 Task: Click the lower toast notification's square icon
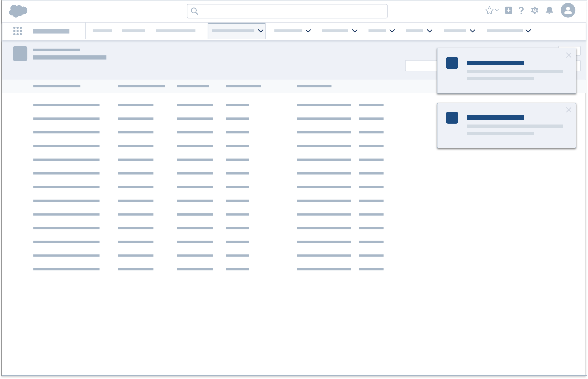pos(452,118)
